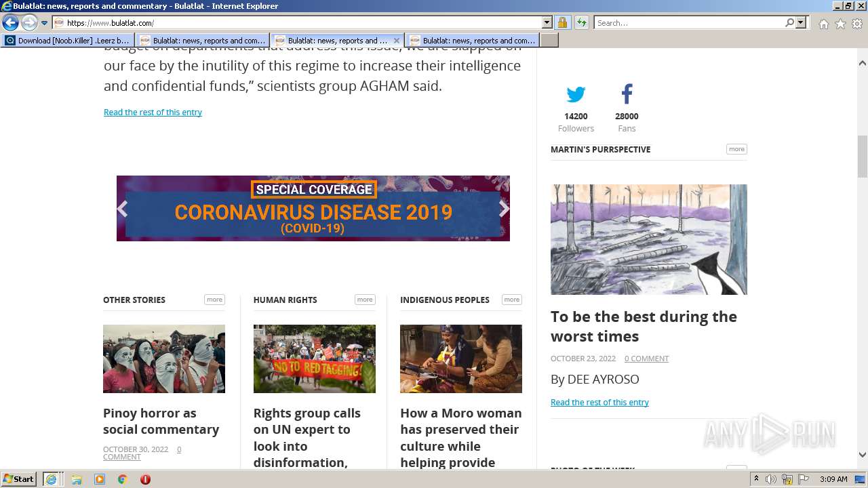Refresh the page with the green arrows icon

[x=581, y=23]
